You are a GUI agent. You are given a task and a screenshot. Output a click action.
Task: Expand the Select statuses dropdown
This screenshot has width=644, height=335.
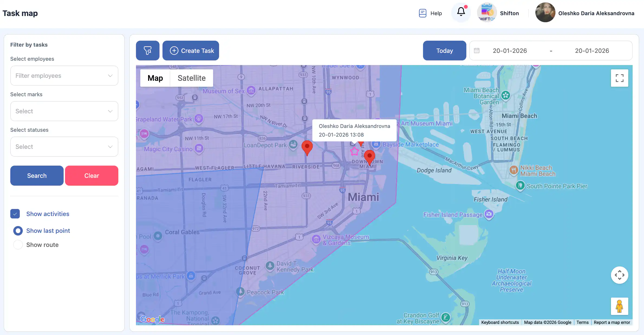tap(64, 147)
